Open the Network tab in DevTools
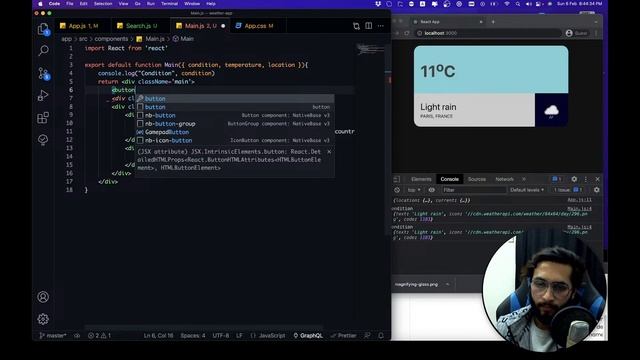640x360 pixels. (x=504, y=179)
